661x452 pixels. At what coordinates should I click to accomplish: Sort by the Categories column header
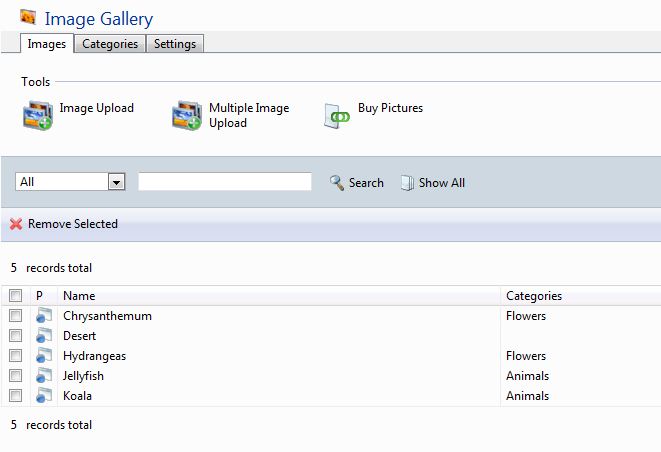(534, 296)
